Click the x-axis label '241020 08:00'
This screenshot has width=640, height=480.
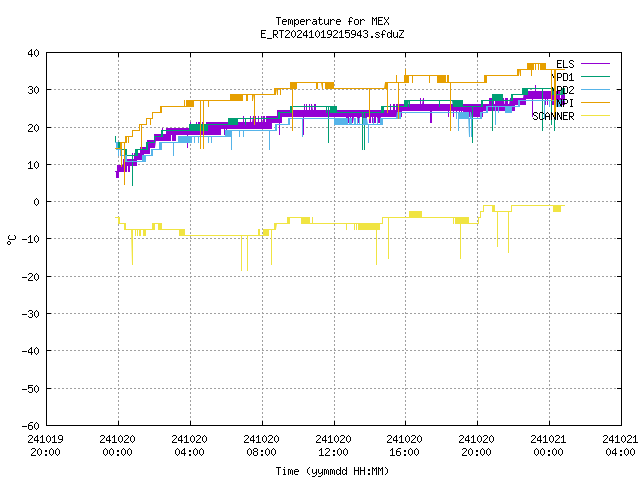[x=261, y=446]
